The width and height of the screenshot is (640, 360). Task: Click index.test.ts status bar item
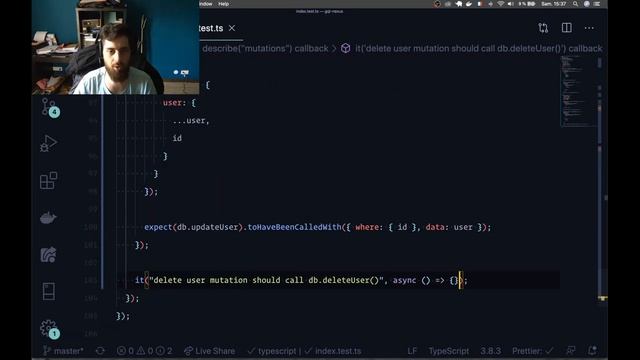[333, 351]
